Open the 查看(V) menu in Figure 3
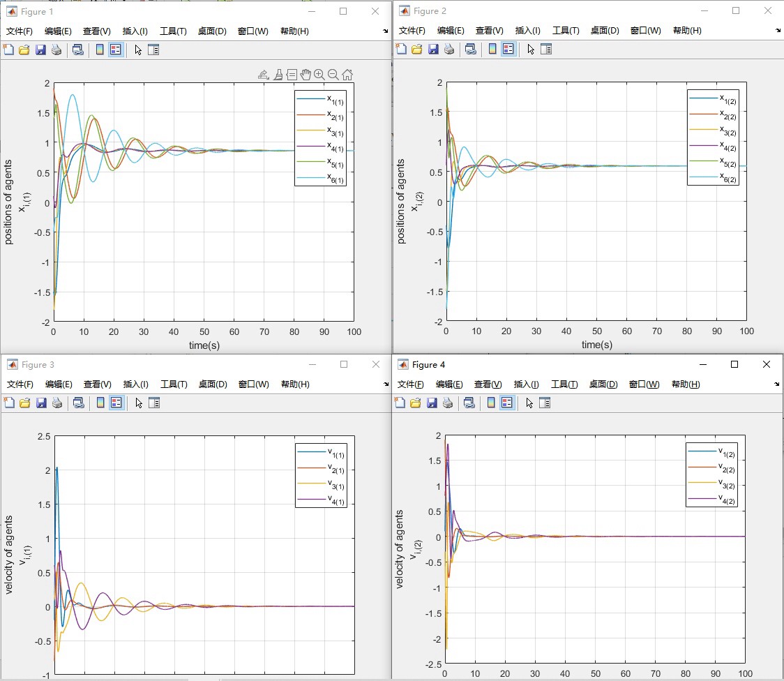This screenshot has height=681, width=784. tap(98, 384)
